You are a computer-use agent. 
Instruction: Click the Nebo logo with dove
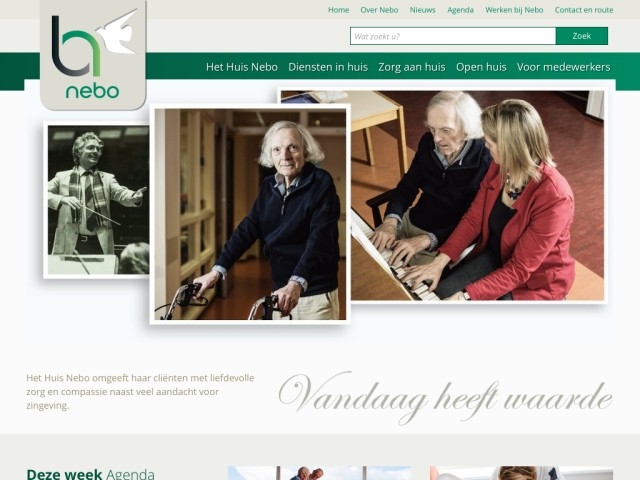[x=93, y=55]
